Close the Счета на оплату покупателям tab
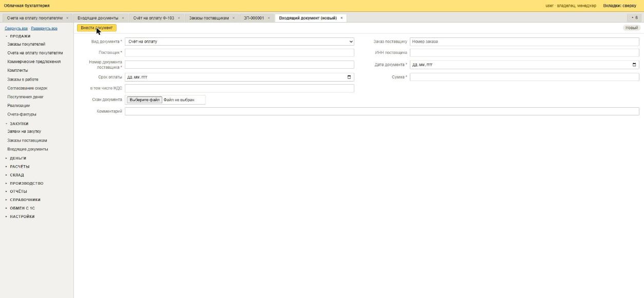Viewport: 644px width, 298px height. tap(67, 18)
